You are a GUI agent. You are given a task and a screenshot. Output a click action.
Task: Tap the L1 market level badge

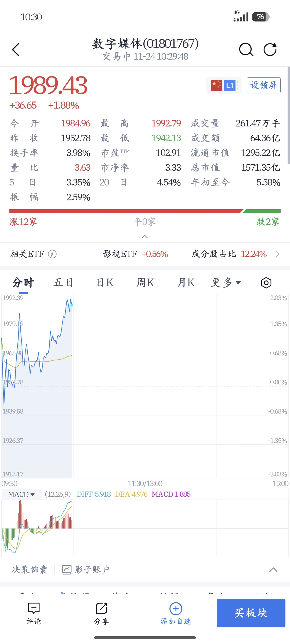pos(230,86)
